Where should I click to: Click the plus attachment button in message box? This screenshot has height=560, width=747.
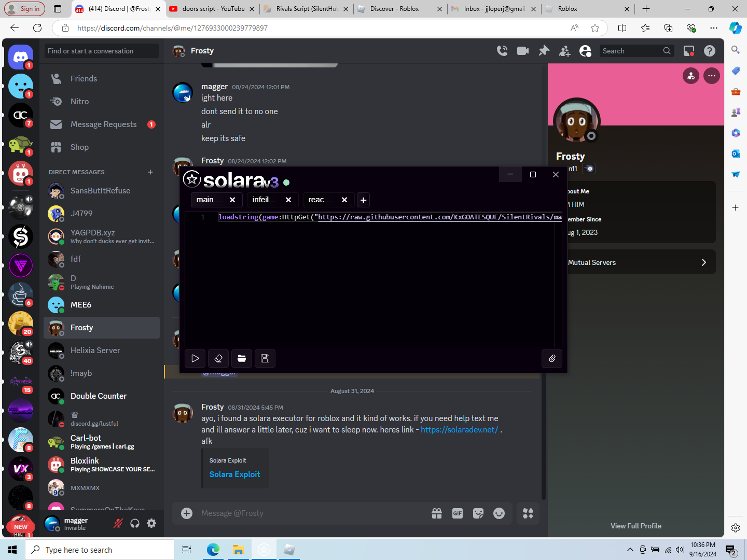(x=187, y=513)
